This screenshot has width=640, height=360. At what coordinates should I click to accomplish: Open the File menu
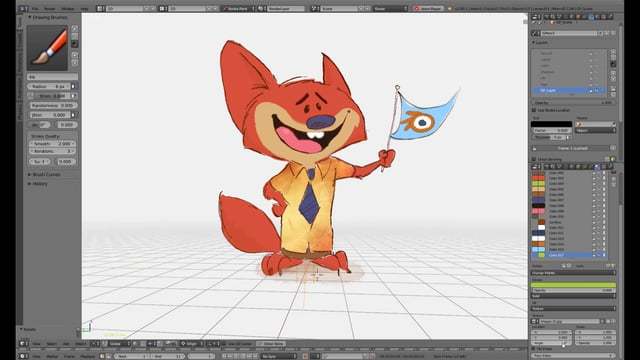(36, 8)
